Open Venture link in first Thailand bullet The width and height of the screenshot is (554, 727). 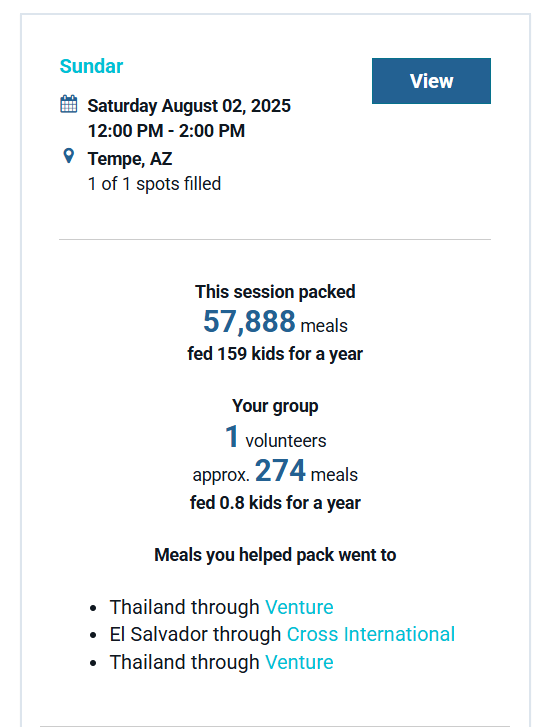click(x=299, y=607)
